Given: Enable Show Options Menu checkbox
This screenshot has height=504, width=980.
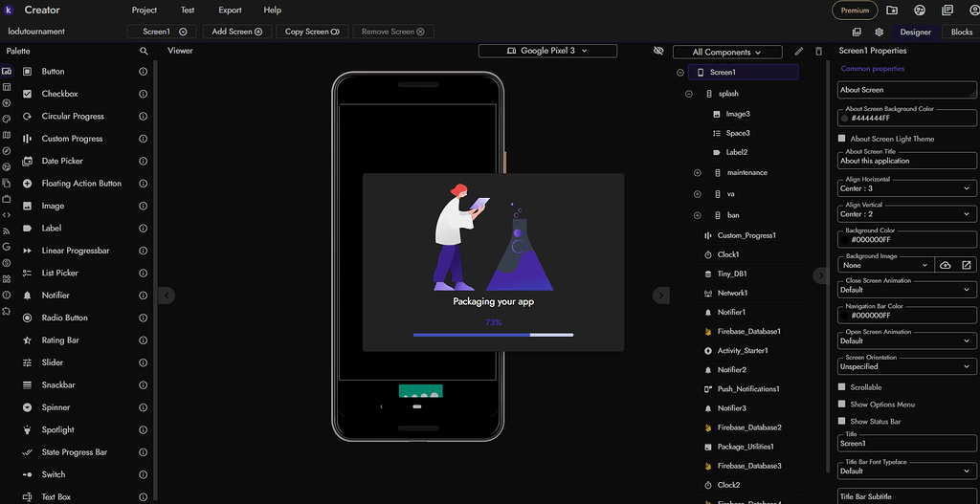Looking at the screenshot, I should click(x=842, y=405).
